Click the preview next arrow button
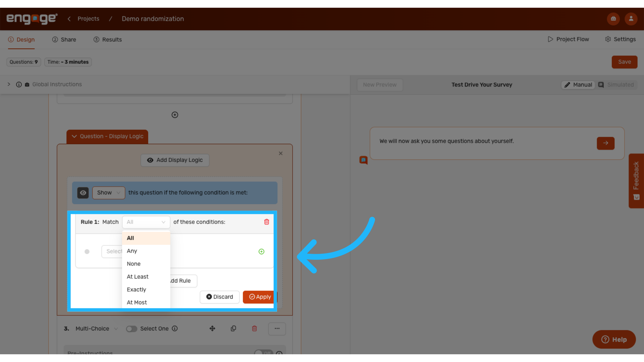644x362 pixels. click(x=606, y=143)
